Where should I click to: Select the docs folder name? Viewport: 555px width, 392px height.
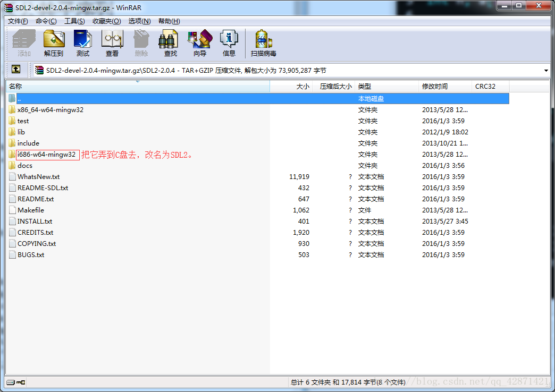[25, 166]
